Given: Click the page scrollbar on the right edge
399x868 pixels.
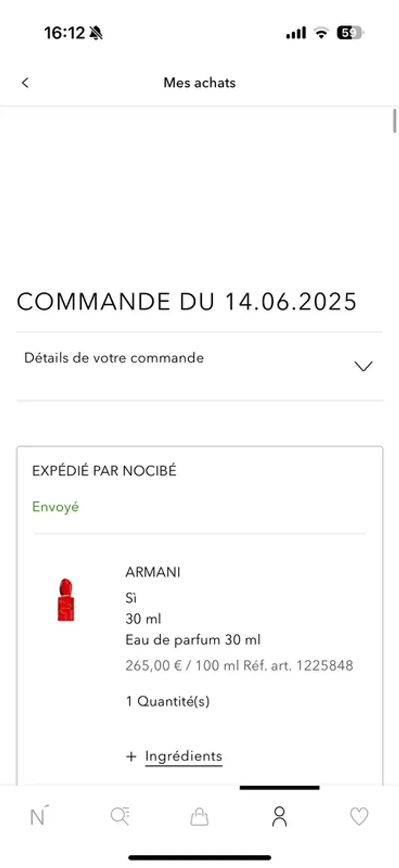Looking at the screenshot, I should pyautogui.click(x=394, y=121).
